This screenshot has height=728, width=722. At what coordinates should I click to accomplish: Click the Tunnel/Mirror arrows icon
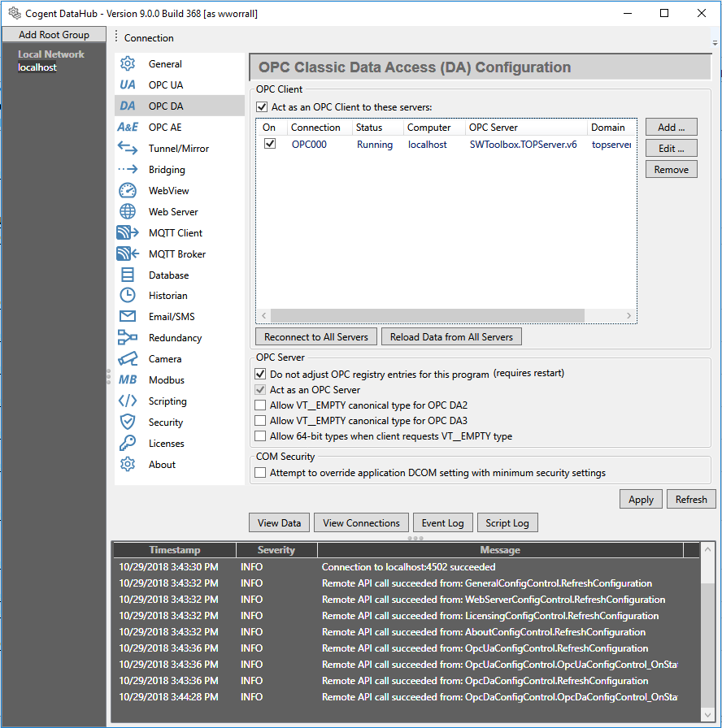pos(127,148)
